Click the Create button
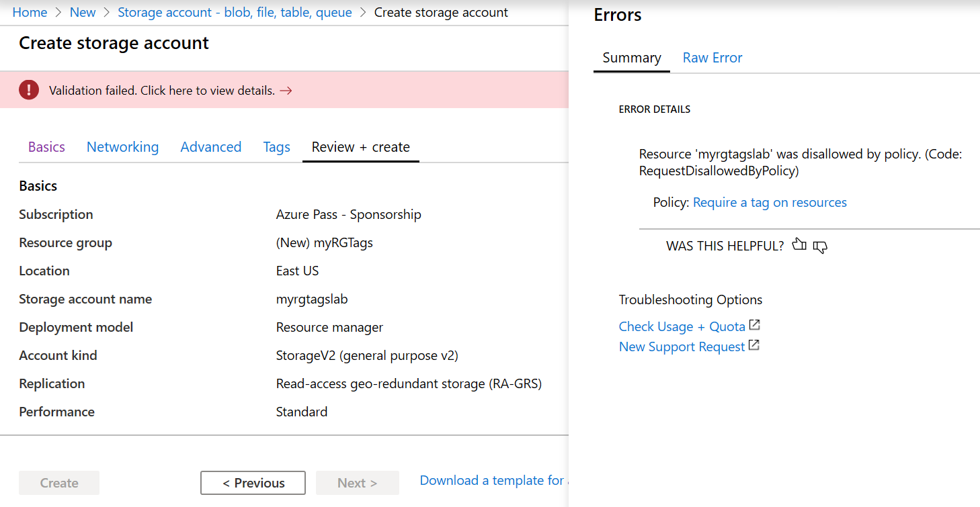980x507 pixels. 58,482
